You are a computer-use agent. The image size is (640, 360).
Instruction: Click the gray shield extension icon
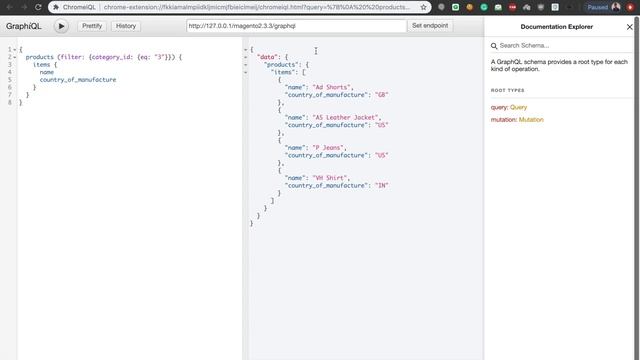click(541, 7)
